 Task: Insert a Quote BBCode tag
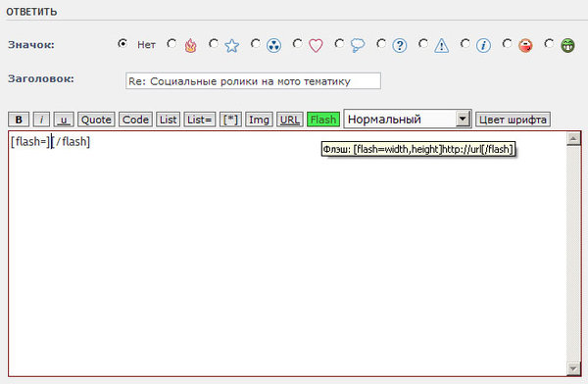coord(96,120)
